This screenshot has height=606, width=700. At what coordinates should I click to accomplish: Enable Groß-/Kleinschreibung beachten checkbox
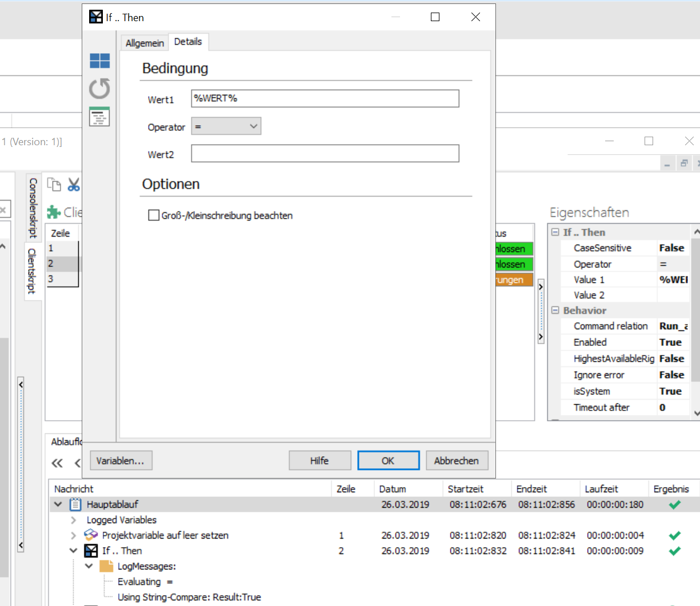pos(154,216)
